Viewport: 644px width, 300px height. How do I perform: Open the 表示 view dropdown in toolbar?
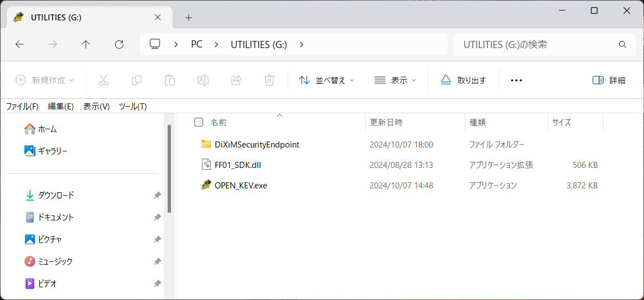[x=395, y=81]
